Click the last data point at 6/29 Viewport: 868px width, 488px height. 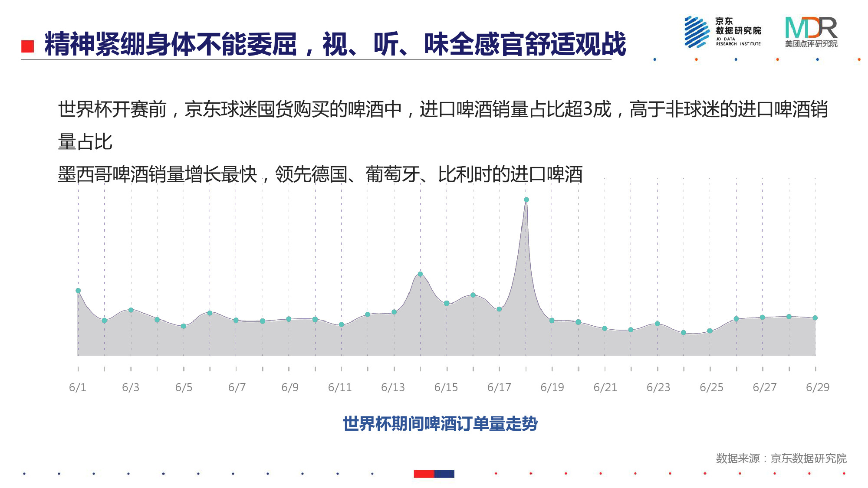(x=815, y=318)
